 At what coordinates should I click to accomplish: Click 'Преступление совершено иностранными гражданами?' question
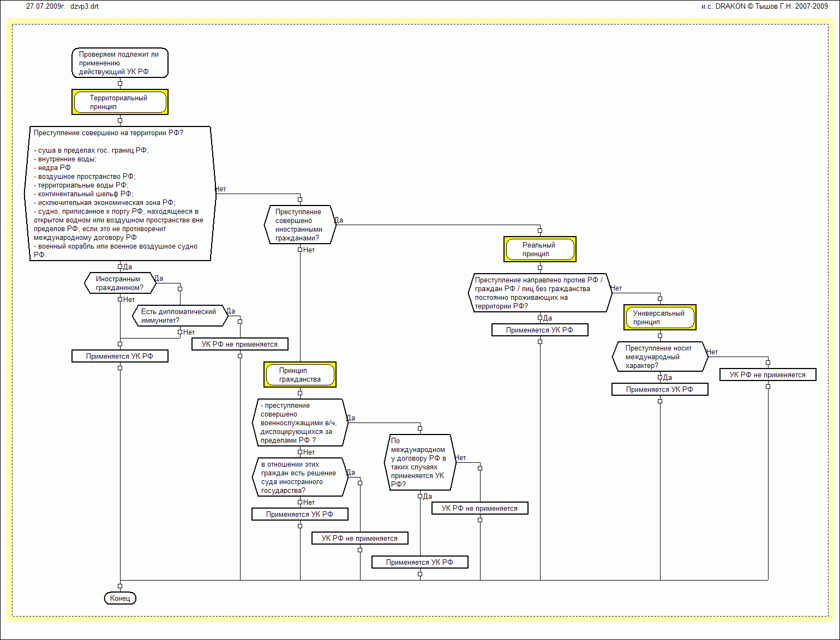tap(299, 225)
